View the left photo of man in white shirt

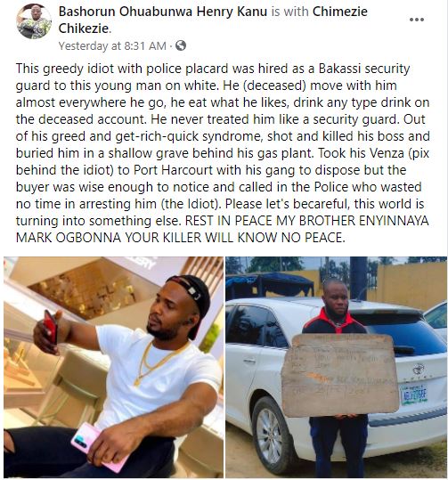click(x=113, y=367)
